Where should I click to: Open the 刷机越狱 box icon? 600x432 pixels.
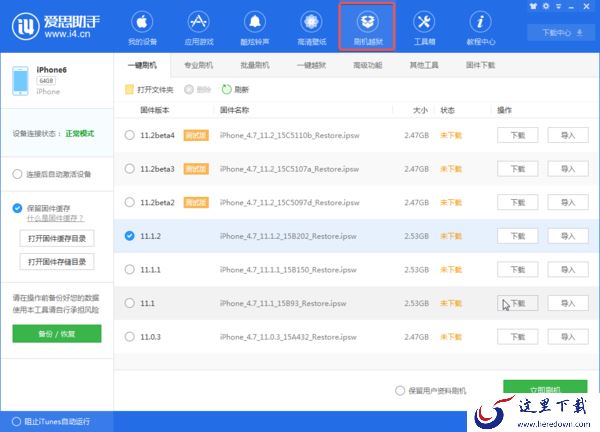coord(367,27)
